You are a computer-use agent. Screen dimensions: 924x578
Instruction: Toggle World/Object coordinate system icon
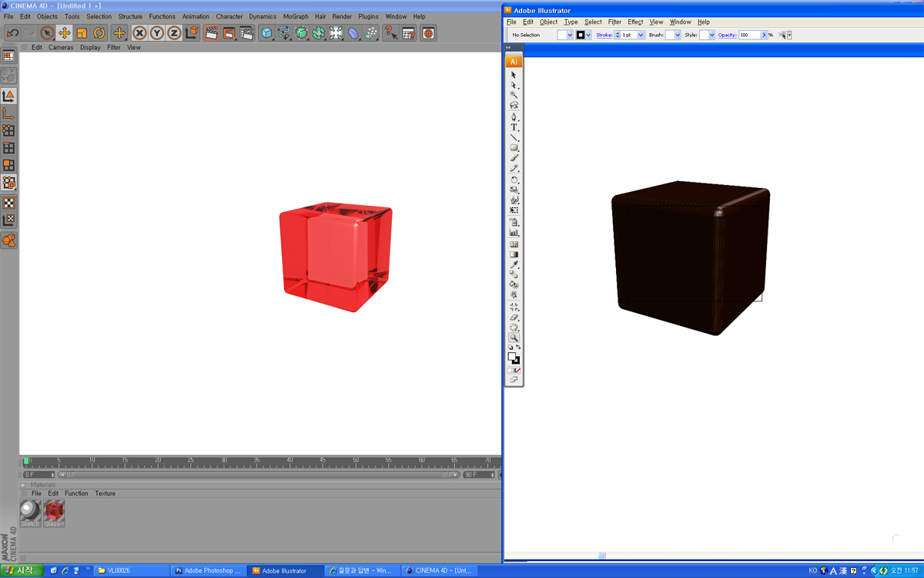(x=192, y=33)
